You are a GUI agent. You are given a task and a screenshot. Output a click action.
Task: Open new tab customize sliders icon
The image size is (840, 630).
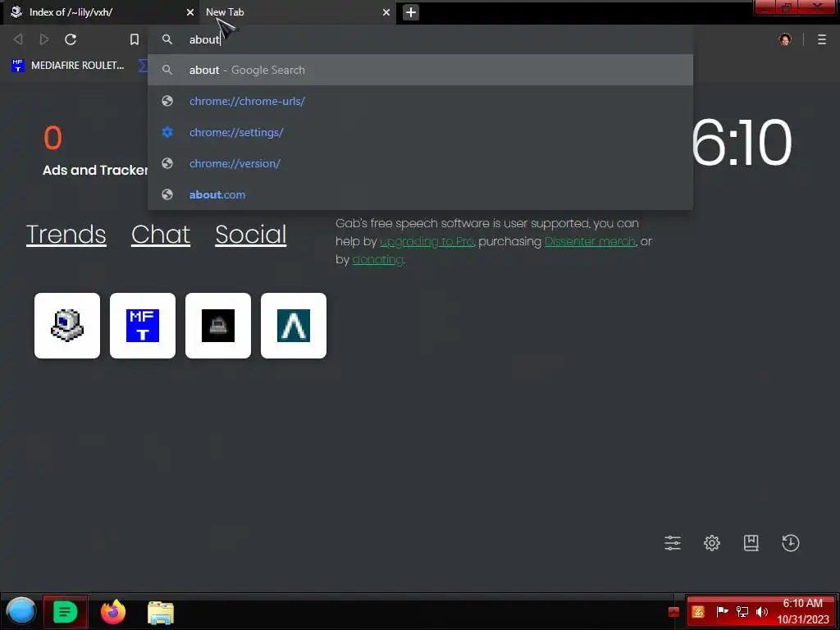(x=673, y=543)
